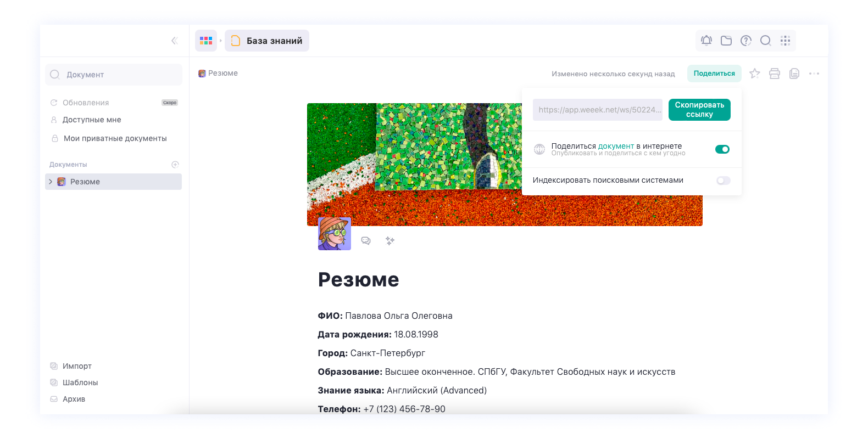Select Резюме document in sidebar

point(114,182)
